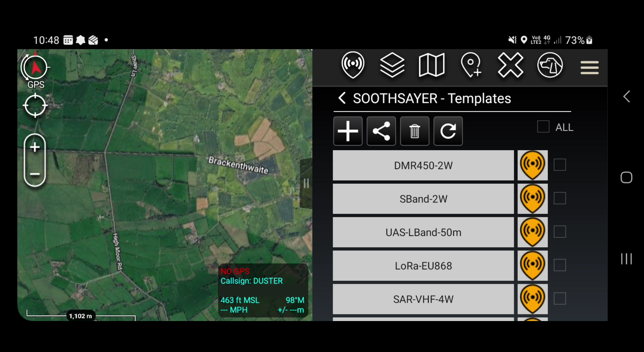Check the SBand-2W checkbox
Screen dimensions: 644x352
pos(560,198)
